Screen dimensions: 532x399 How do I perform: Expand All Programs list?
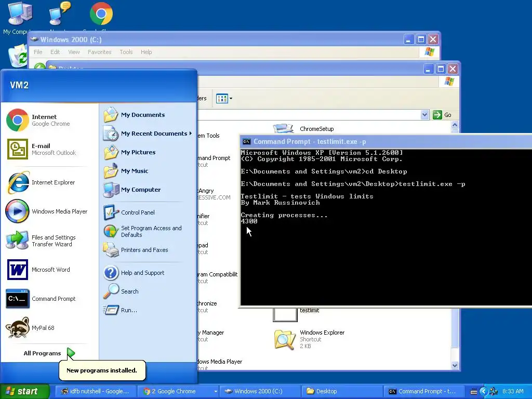[49, 353]
